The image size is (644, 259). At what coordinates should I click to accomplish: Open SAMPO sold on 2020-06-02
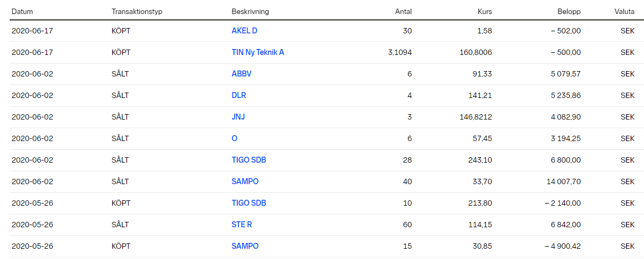245,181
